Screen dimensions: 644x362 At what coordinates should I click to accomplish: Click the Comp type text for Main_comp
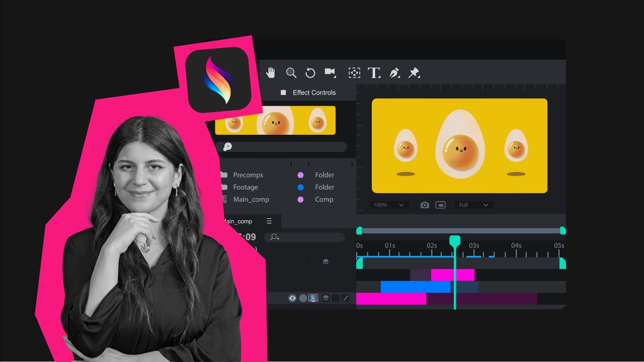[x=324, y=199]
